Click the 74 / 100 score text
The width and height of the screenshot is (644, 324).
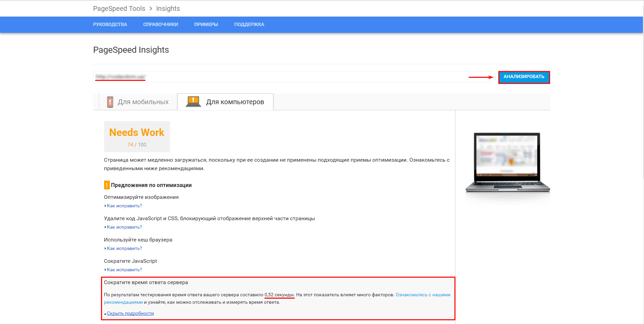(x=137, y=145)
